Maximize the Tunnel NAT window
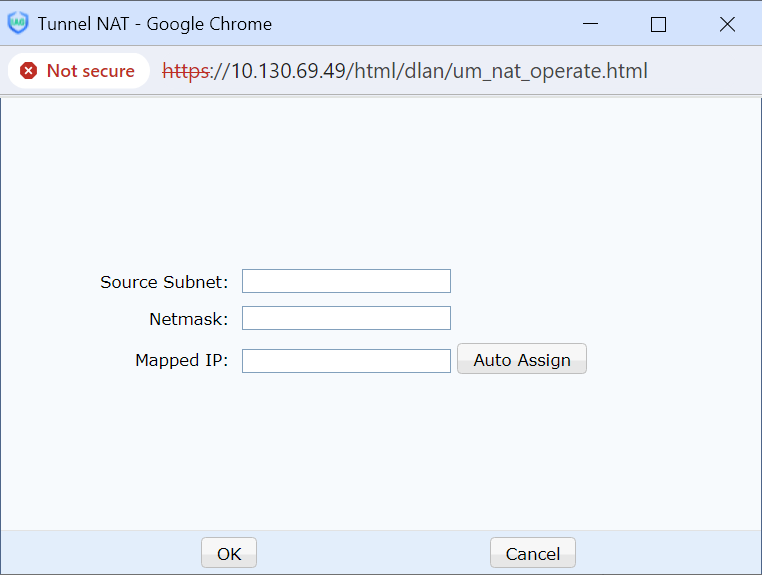The image size is (762, 575). 658,25
